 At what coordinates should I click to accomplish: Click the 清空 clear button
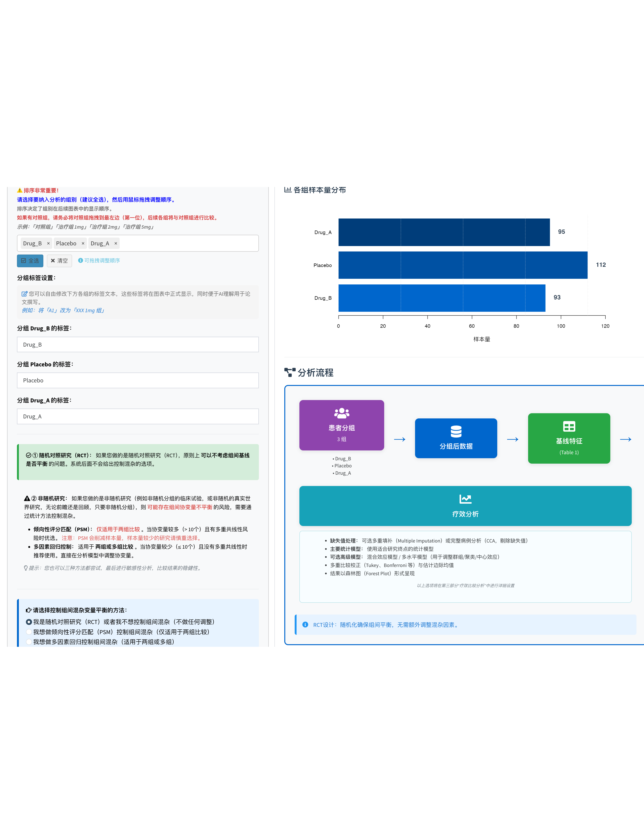coord(59,261)
